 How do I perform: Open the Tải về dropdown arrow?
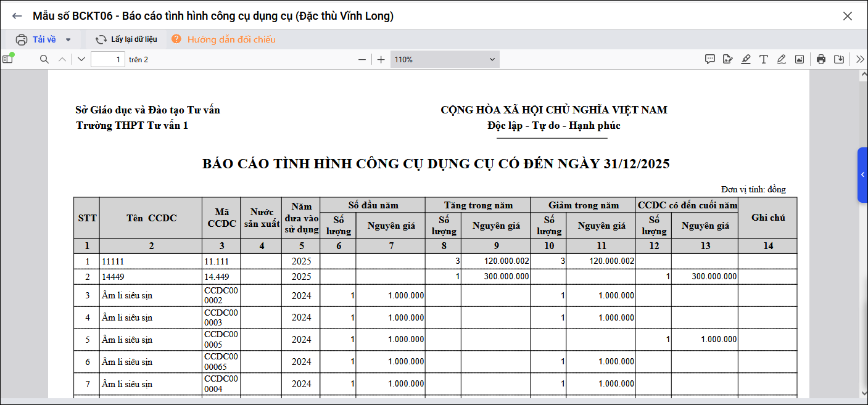point(68,39)
